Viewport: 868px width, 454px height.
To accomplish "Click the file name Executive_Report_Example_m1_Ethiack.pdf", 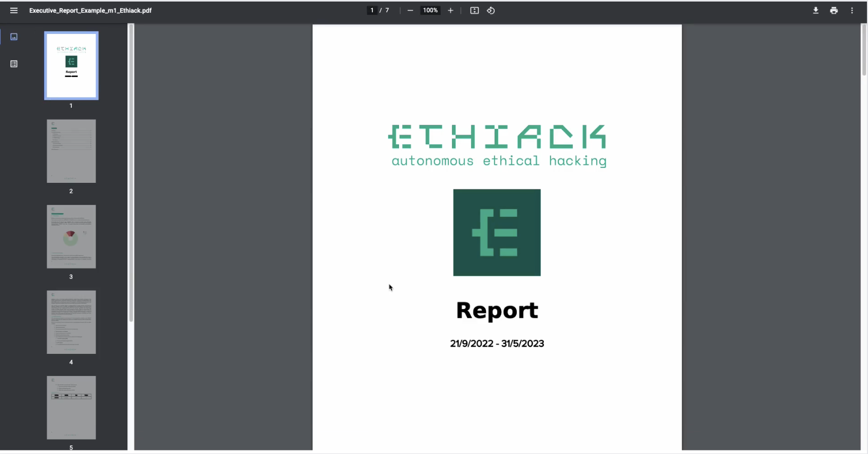I will click(x=90, y=10).
